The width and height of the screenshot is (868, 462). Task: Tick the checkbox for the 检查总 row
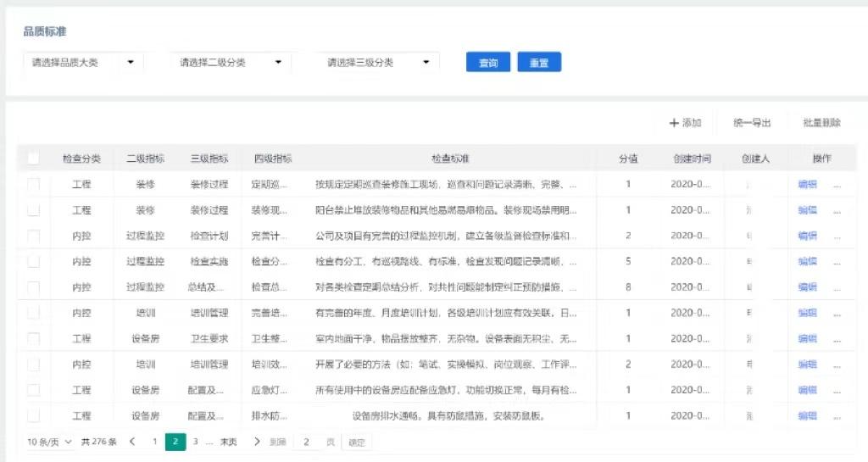coord(33,287)
